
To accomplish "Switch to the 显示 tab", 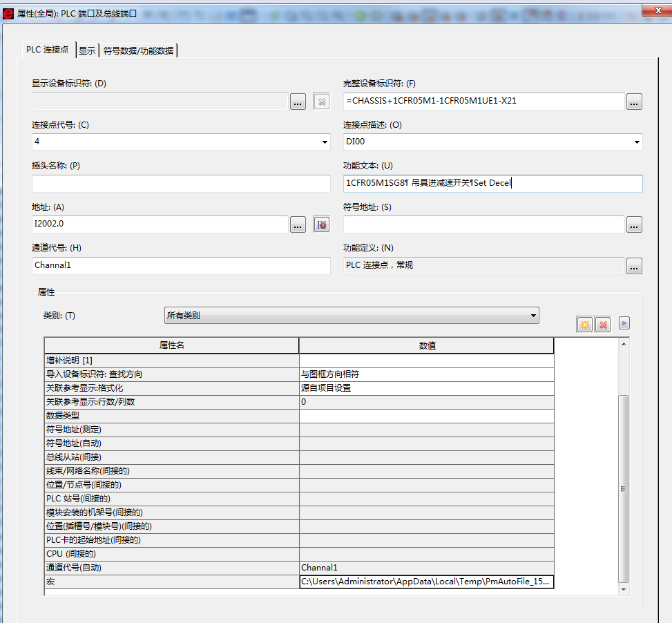I will [87, 50].
